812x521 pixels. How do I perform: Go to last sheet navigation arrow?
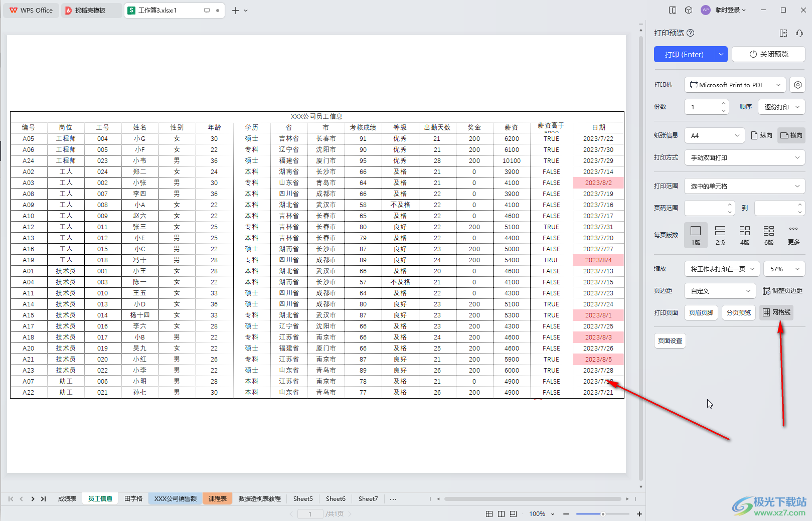tap(44, 499)
